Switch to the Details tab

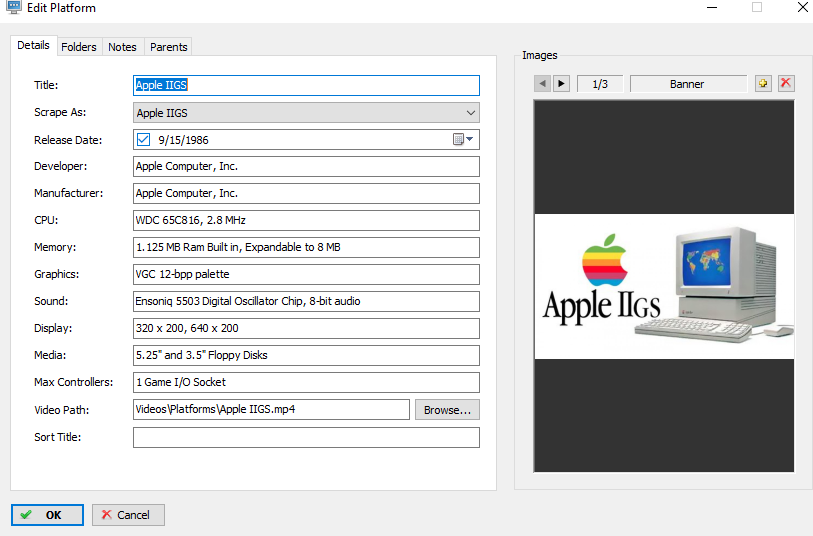click(33, 45)
